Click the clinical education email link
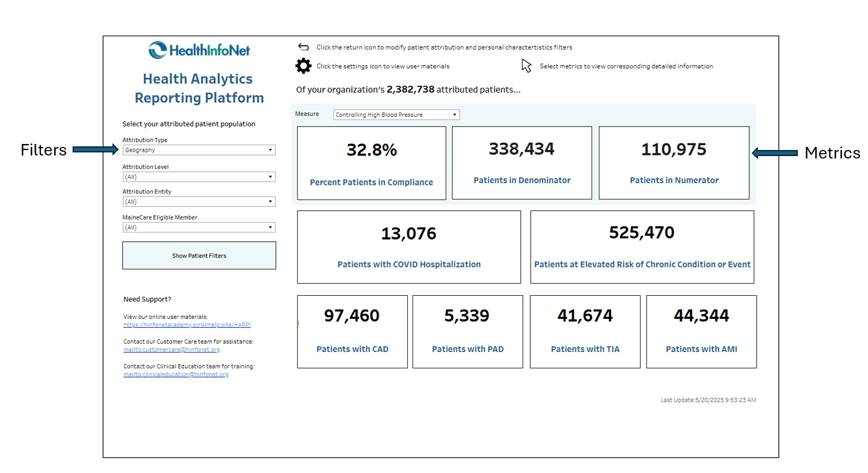 pyautogui.click(x=176, y=374)
